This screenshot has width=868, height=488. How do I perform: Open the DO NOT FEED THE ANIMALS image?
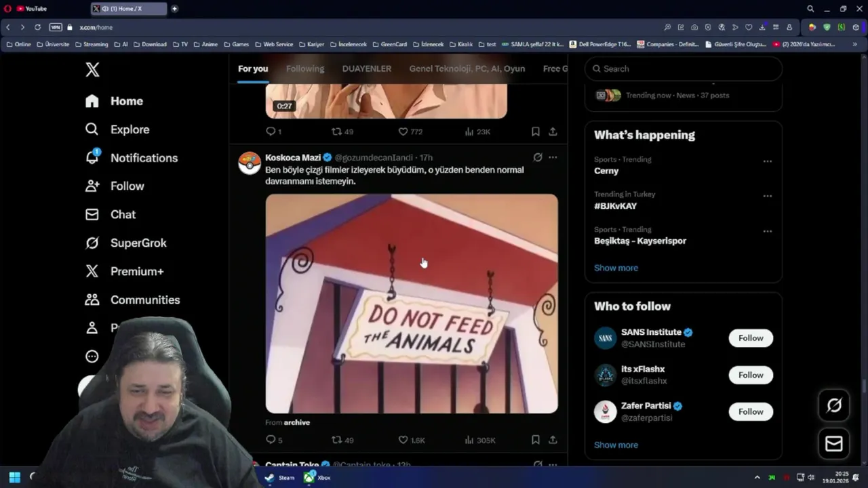coord(412,304)
